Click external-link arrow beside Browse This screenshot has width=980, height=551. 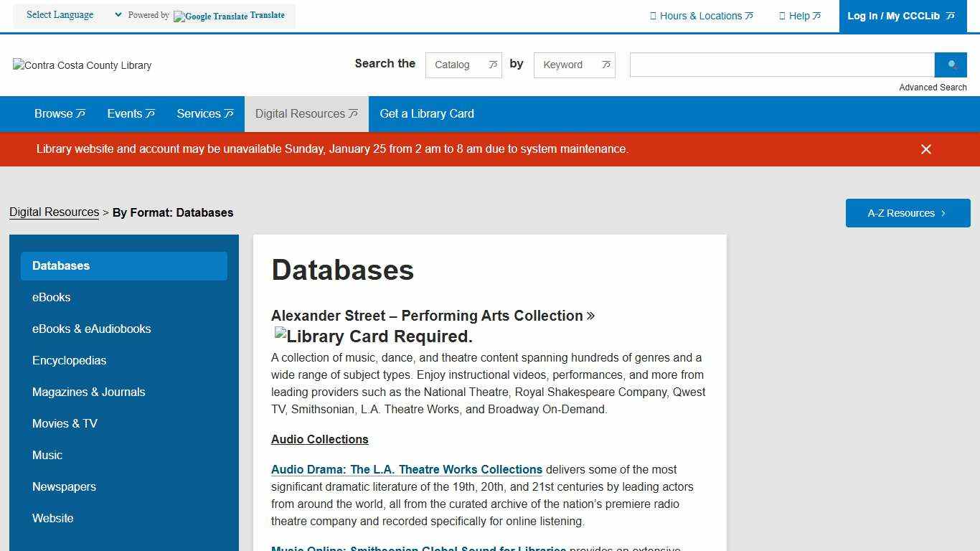[80, 113]
